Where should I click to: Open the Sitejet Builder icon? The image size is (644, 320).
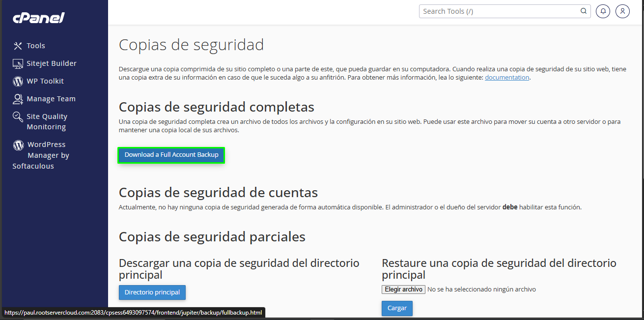coord(17,63)
